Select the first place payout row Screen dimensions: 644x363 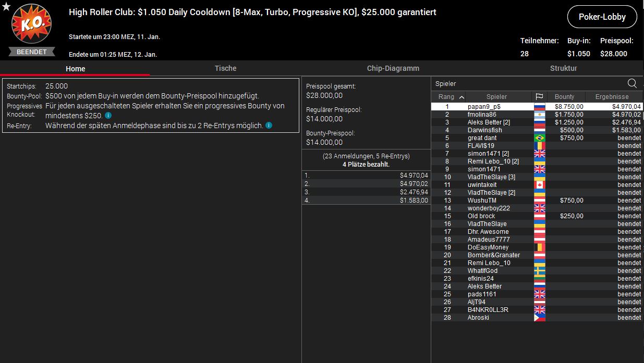[366, 176]
